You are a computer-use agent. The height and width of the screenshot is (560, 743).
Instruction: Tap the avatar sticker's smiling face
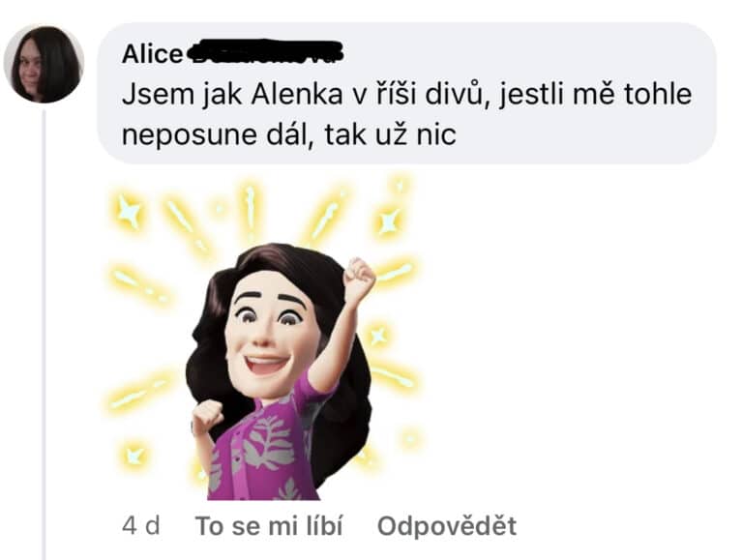(x=269, y=334)
